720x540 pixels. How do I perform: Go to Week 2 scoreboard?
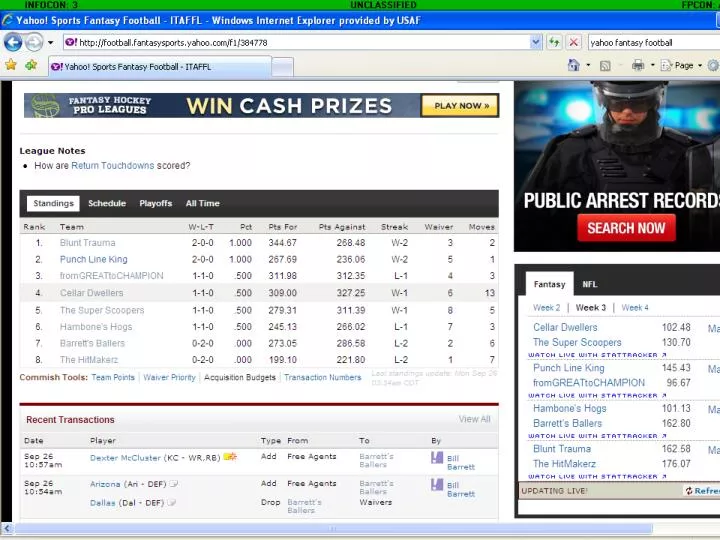coord(546,308)
